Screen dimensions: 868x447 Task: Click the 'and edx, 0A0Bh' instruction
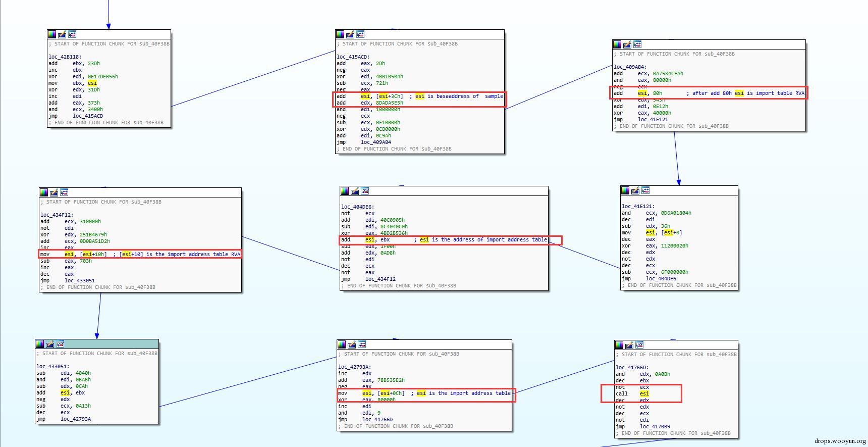click(643, 374)
